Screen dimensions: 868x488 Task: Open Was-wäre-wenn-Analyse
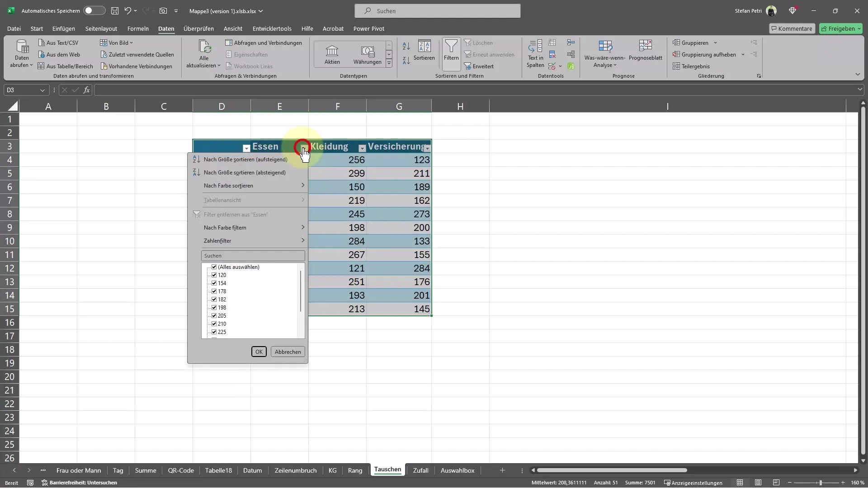pos(605,54)
